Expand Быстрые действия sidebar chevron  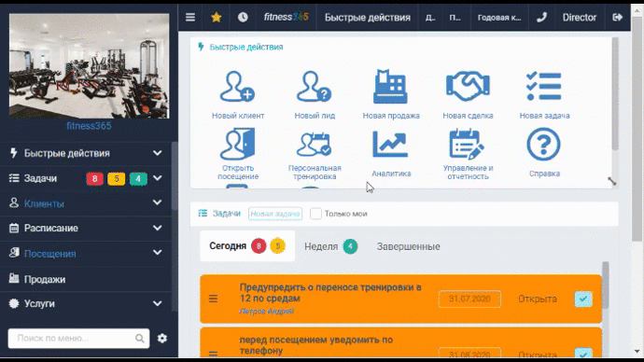point(158,153)
